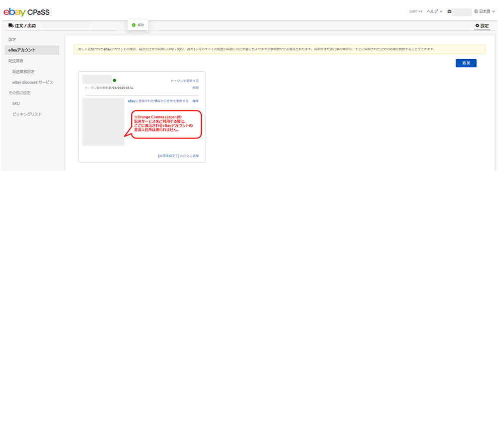The width and height of the screenshot is (498, 448).
Task: Select ピッキングリスト in the sidebar
Action: (27, 114)
